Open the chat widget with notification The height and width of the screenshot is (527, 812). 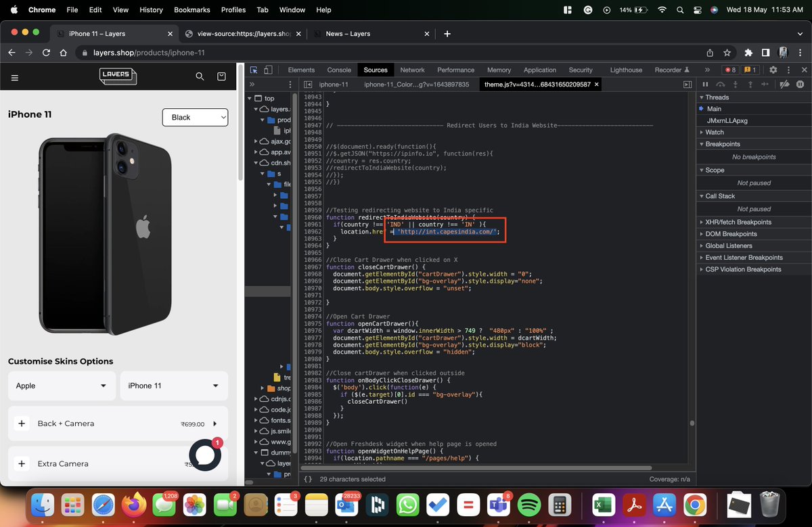click(x=205, y=455)
